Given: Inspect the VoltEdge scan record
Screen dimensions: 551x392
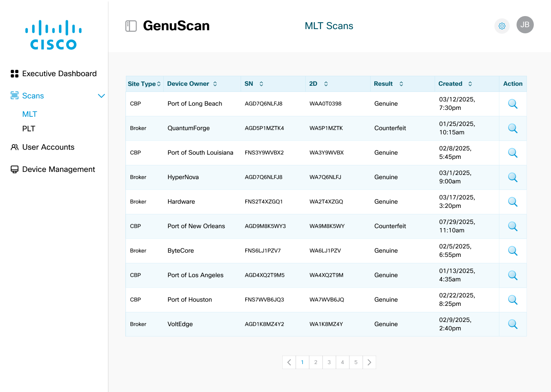Looking at the screenshot, I should click(513, 324).
